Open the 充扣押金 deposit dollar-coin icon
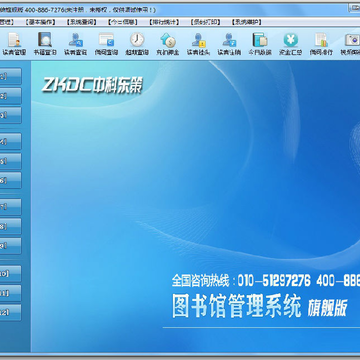This screenshot has width=360, height=360. pos(168,44)
